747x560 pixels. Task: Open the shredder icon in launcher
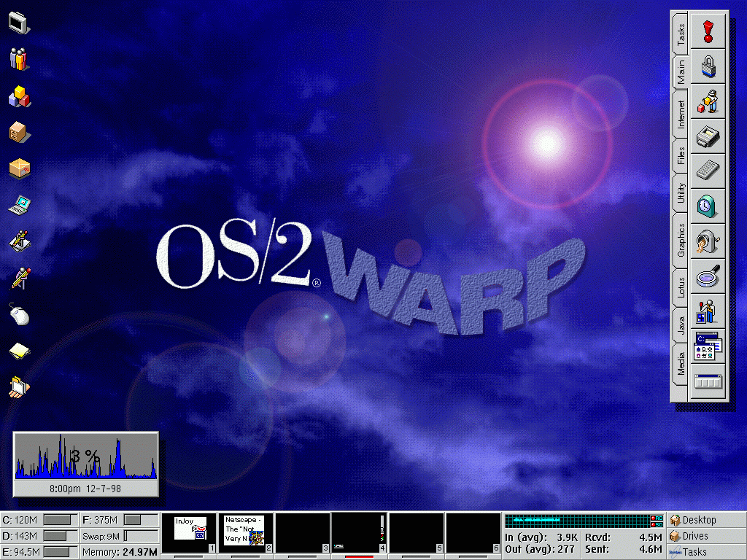(708, 241)
